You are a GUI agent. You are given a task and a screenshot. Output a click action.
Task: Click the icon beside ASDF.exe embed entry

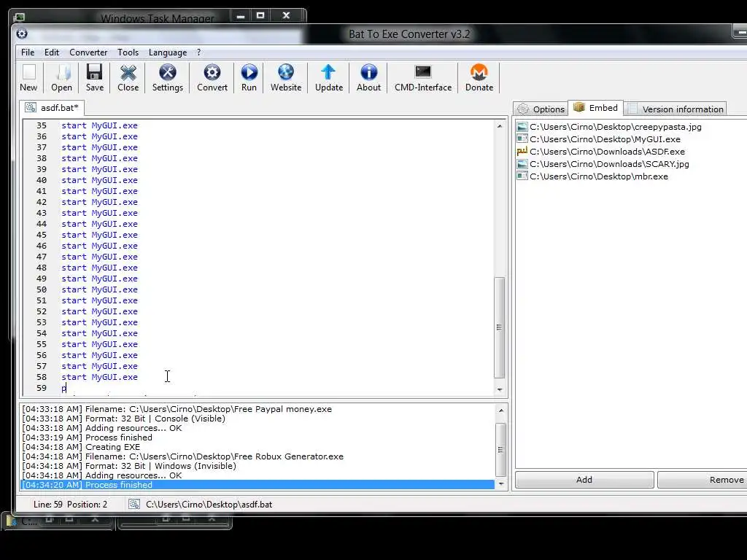(x=522, y=152)
